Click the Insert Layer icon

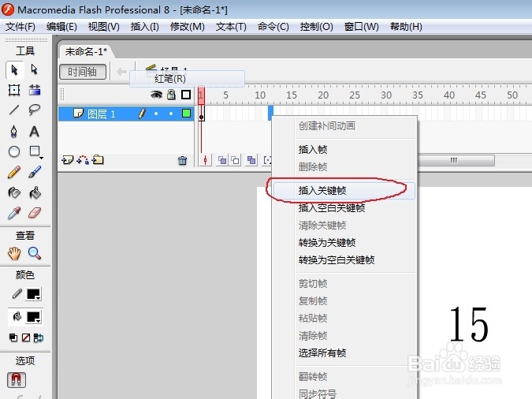pyautogui.click(x=67, y=160)
